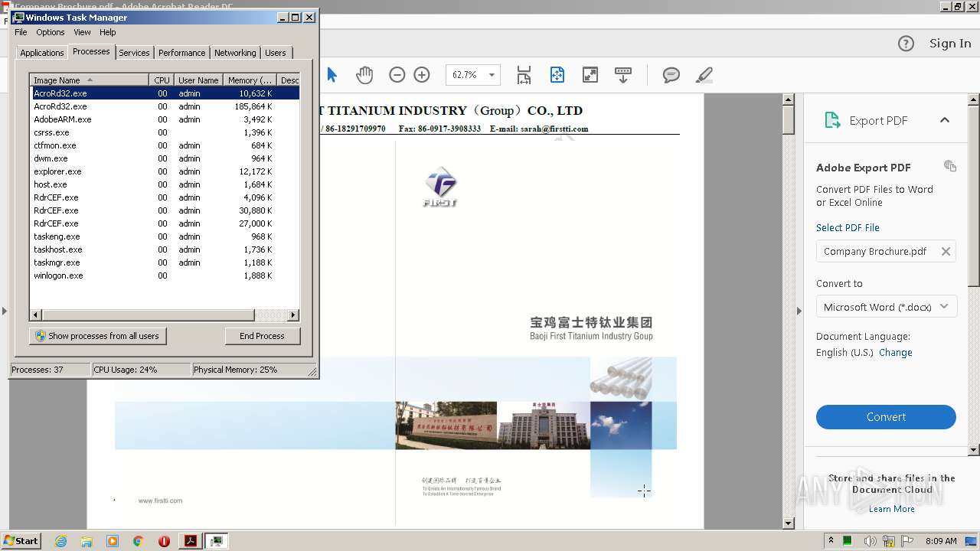Show hidden tray icons arrow

point(831,541)
